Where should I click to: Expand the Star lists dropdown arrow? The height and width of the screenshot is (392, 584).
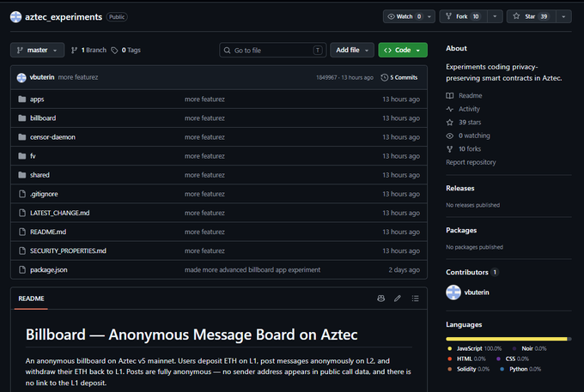[x=564, y=16]
